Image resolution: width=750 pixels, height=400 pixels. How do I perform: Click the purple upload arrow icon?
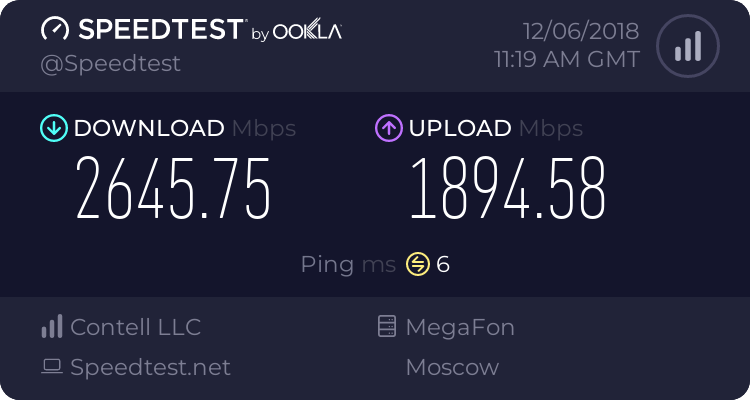click(389, 128)
